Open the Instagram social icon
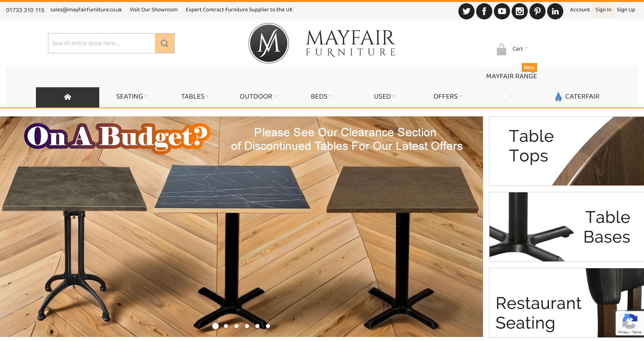Viewport: 644px width, 341px height. coord(519,11)
